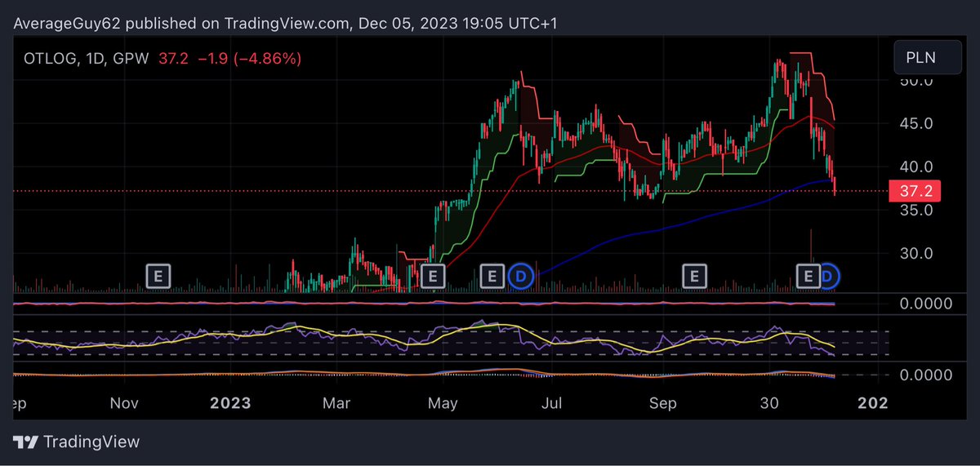Click the May label on time axis

click(x=443, y=403)
